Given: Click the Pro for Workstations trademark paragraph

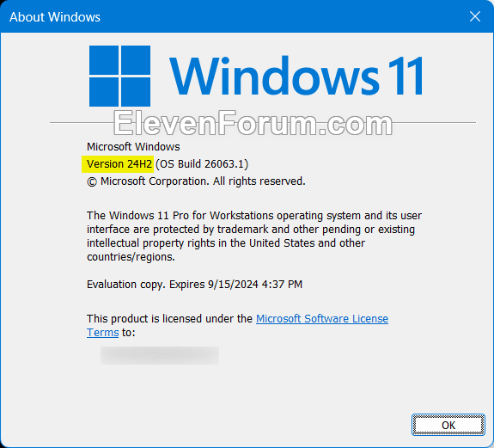Looking at the screenshot, I should click(x=254, y=236).
